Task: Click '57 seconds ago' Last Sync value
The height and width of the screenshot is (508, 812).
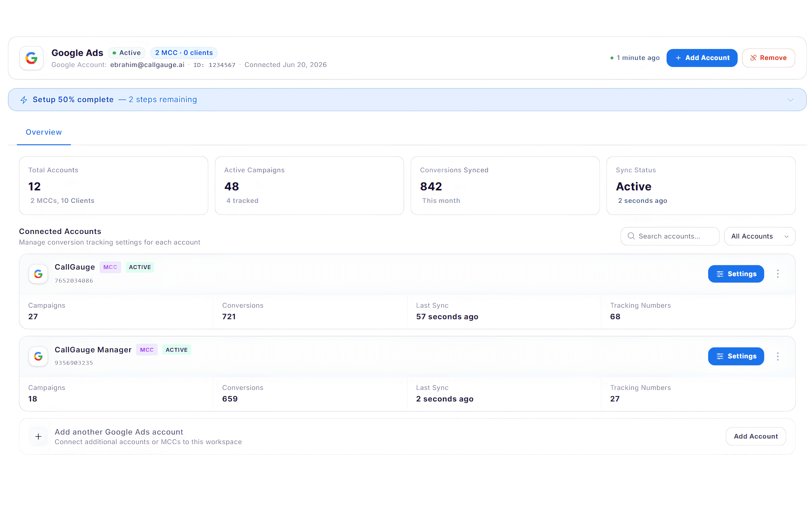Action: (447, 317)
